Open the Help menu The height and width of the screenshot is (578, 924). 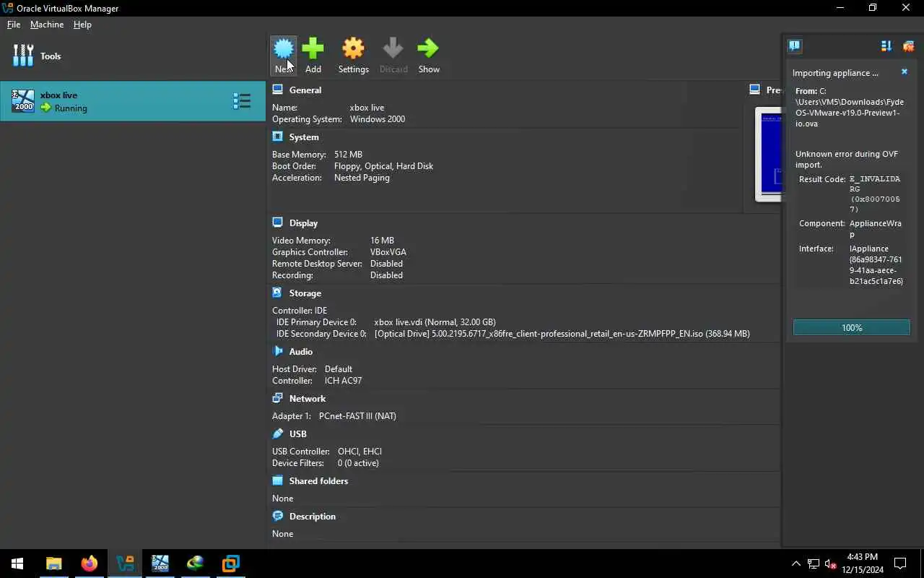(x=82, y=24)
